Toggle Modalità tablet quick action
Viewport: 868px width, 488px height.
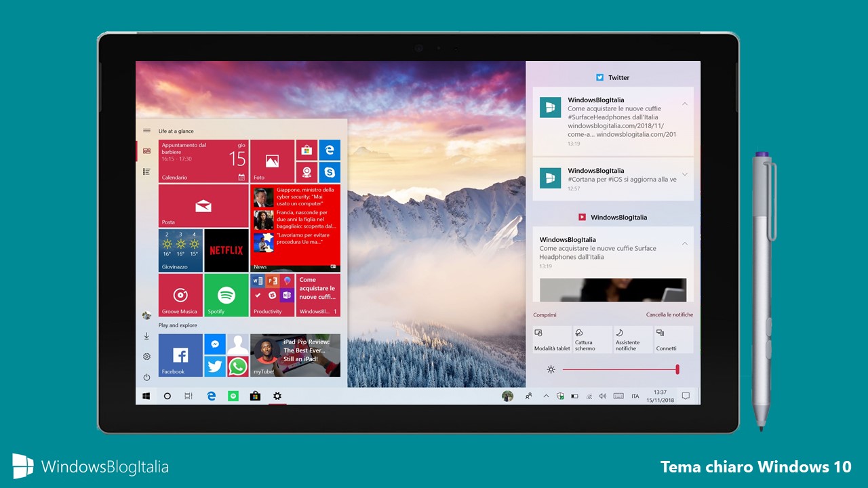coord(552,340)
